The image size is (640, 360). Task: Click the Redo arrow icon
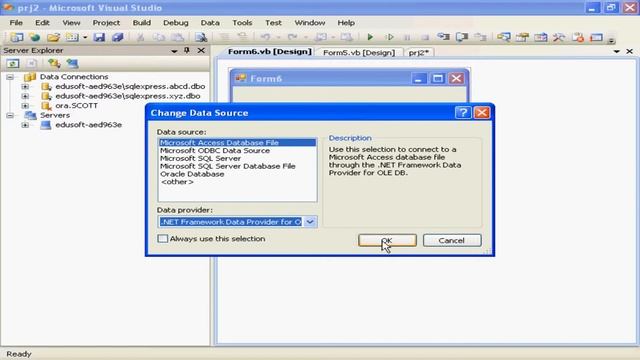(292, 38)
